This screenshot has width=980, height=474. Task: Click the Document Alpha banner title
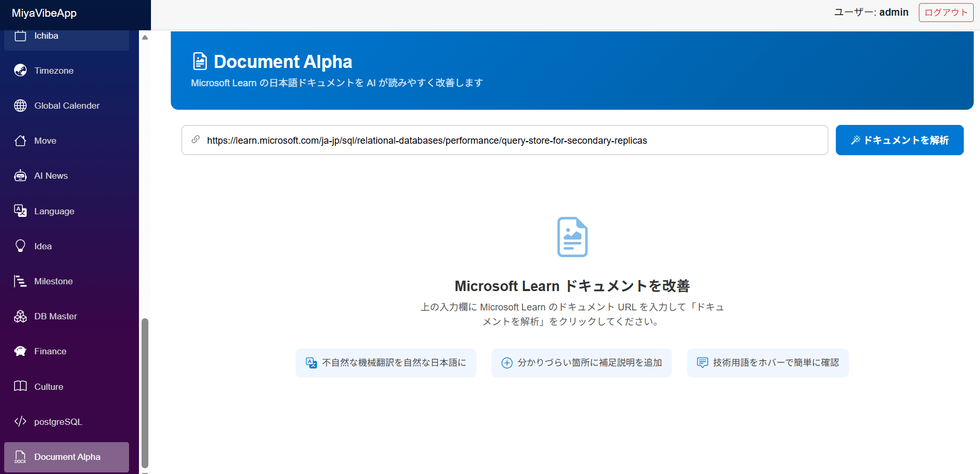283,62
